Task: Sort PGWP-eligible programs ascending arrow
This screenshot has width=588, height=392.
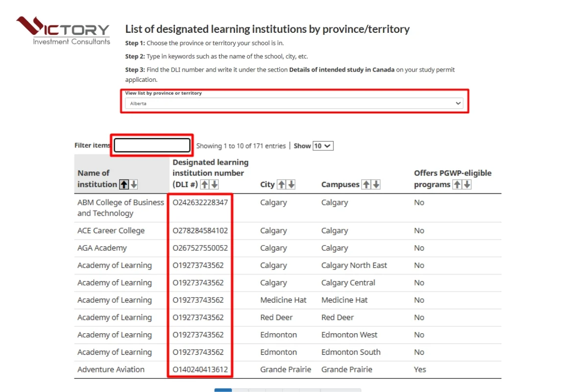Action: [457, 184]
